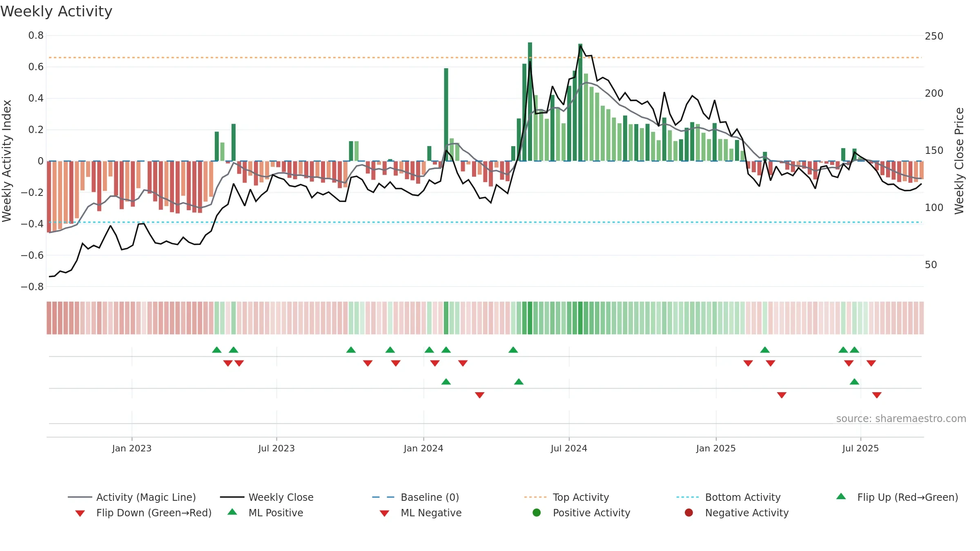Screen dimensions: 980x551
Task: Click the red triangle icon beside ML Negative legend
Action: 384,513
